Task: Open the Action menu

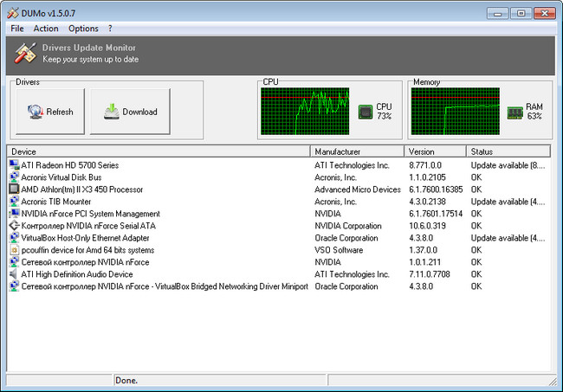Action: pos(46,29)
